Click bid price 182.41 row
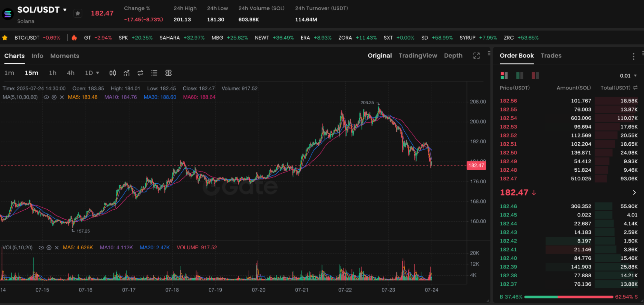The width and height of the screenshot is (644, 305). 569,250
